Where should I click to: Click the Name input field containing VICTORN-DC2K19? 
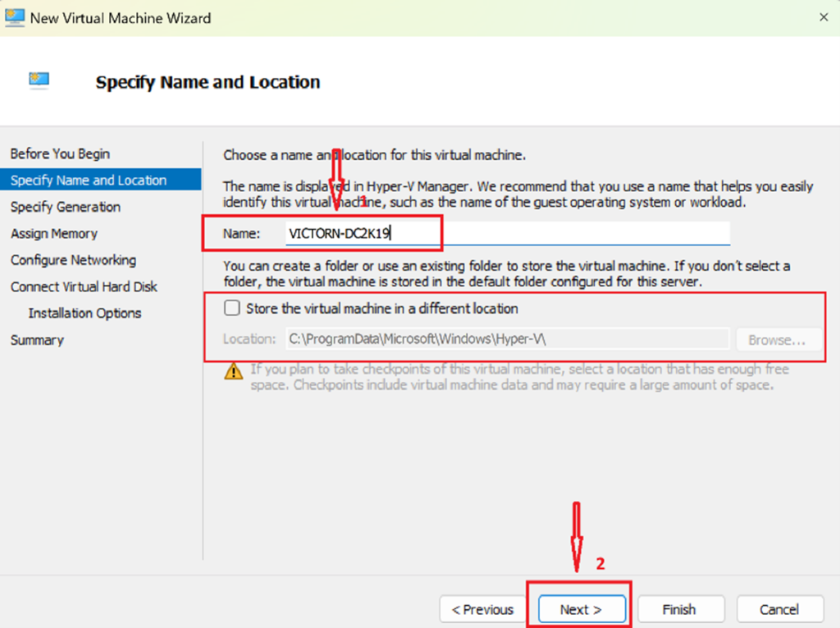coord(507,233)
